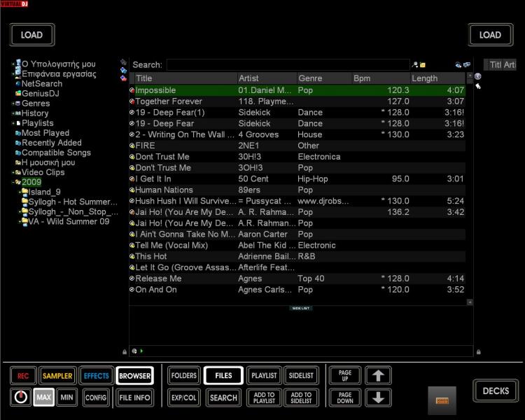Click the Recently Added folder icon

tap(18, 143)
